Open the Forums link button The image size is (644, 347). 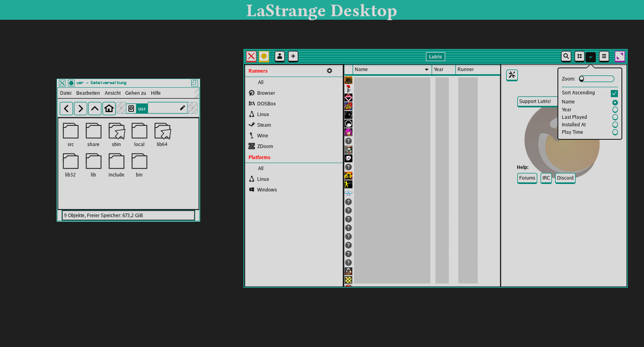(x=527, y=178)
